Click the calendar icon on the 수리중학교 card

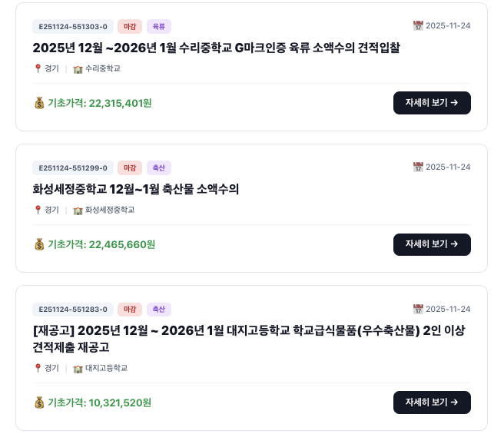(418, 26)
